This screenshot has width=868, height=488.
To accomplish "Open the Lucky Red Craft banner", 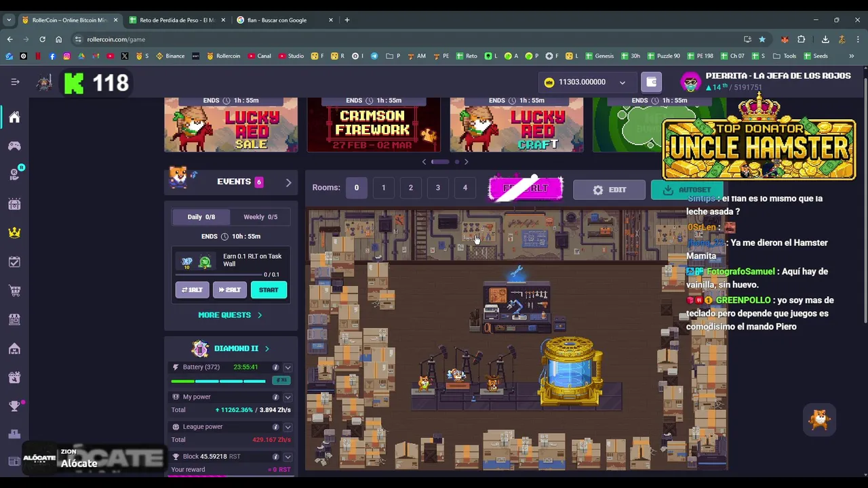I will [517, 125].
